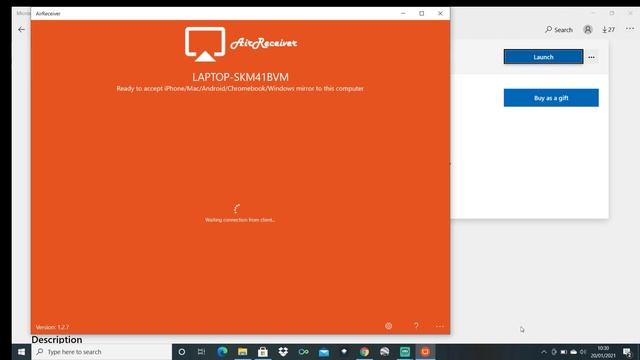The image size is (640, 360).
Task: Open Dropbox from the taskbar
Action: pos(283,352)
